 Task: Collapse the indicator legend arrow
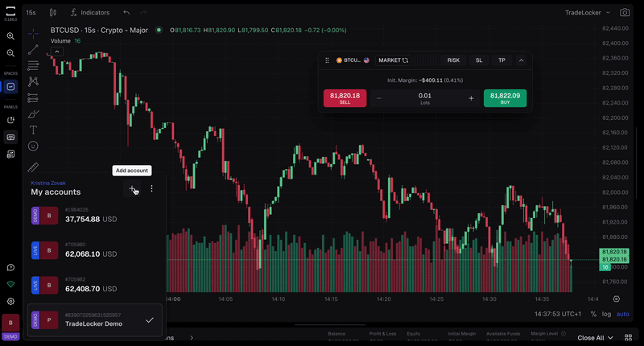[x=56, y=51]
